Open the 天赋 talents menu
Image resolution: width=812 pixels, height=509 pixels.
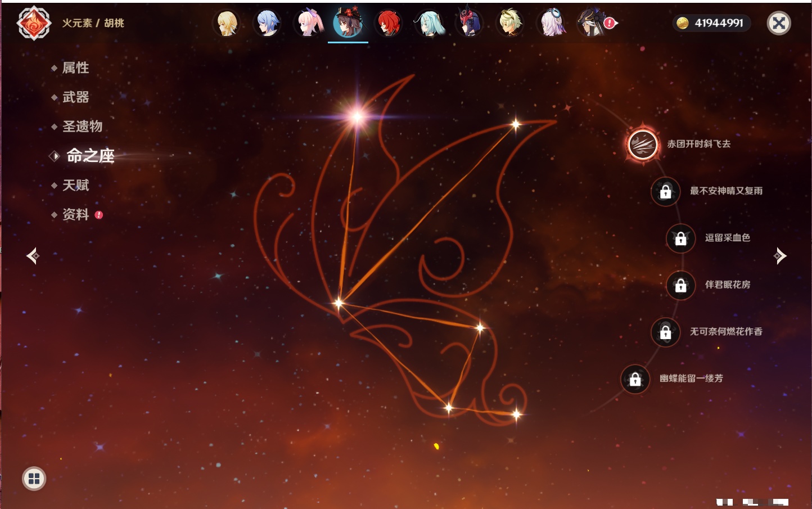click(75, 185)
